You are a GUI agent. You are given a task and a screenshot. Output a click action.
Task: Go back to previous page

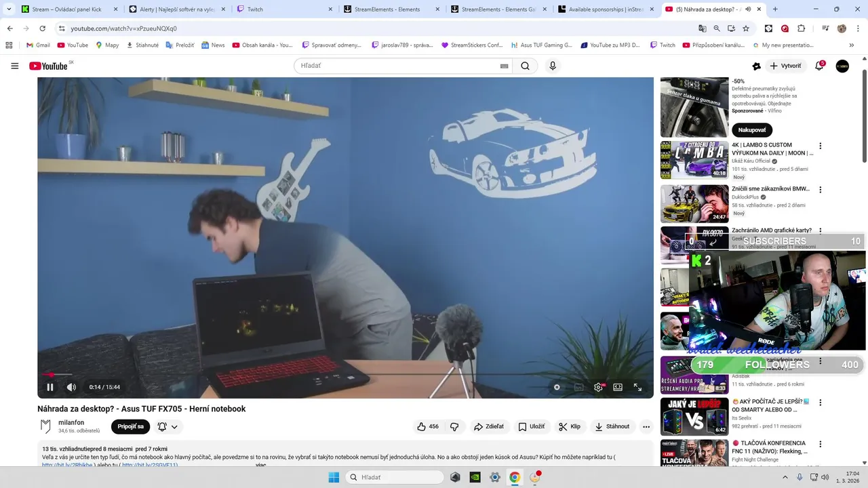pyautogui.click(x=9, y=28)
